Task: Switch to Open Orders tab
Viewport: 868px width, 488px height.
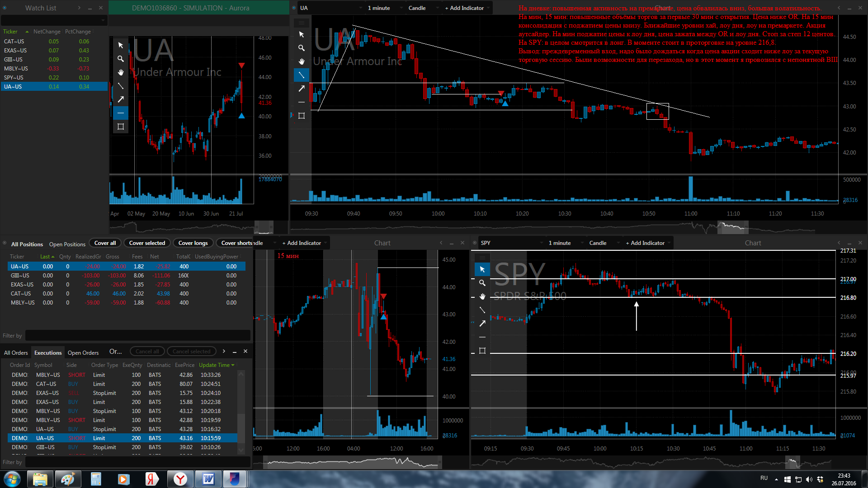Action: (x=83, y=353)
